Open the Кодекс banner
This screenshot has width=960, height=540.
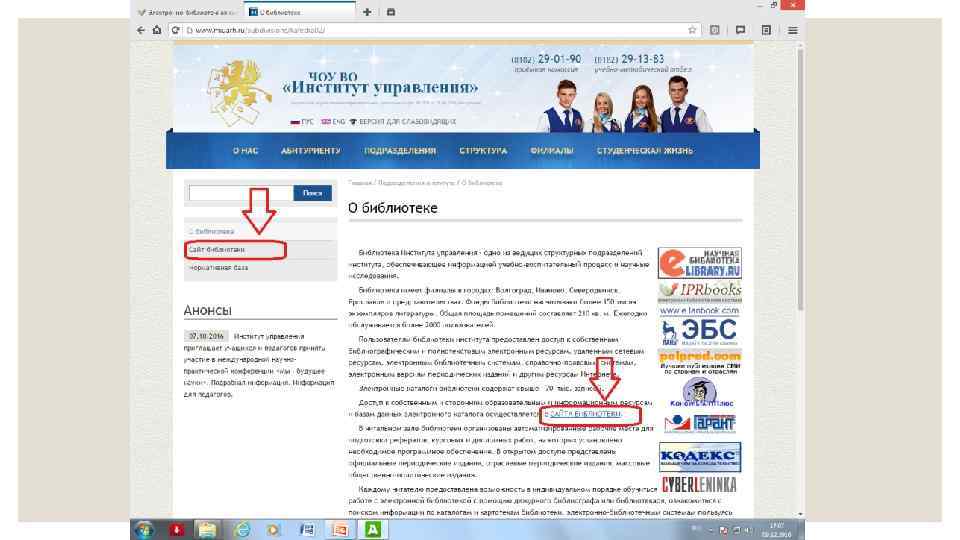pos(700,457)
